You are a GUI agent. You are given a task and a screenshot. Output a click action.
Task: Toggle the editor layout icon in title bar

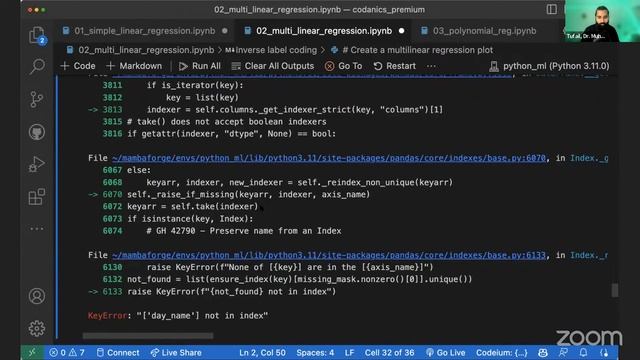tap(551, 9)
